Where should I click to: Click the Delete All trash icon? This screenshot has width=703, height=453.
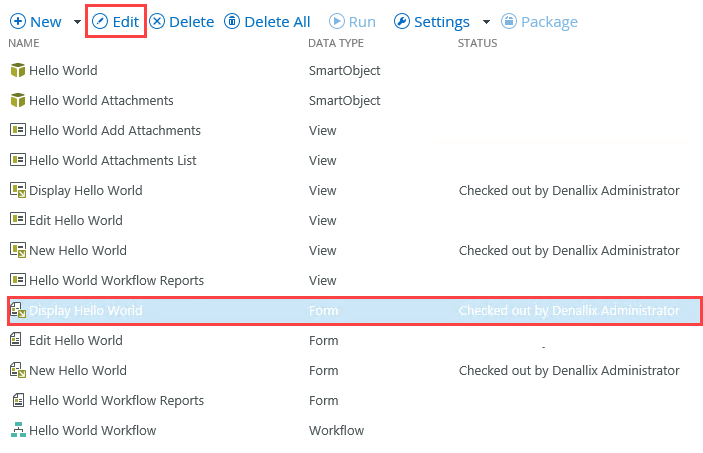tap(232, 22)
